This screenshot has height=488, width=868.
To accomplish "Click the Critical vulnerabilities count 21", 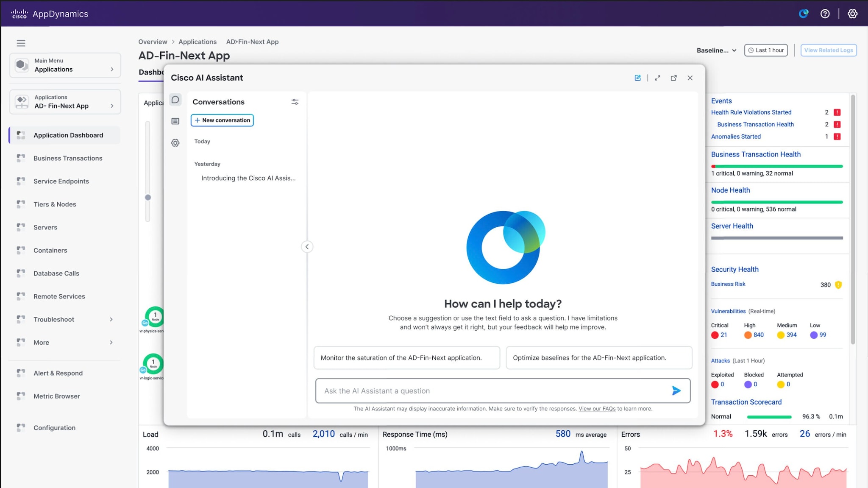I will pyautogui.click(x=723, y=335).
